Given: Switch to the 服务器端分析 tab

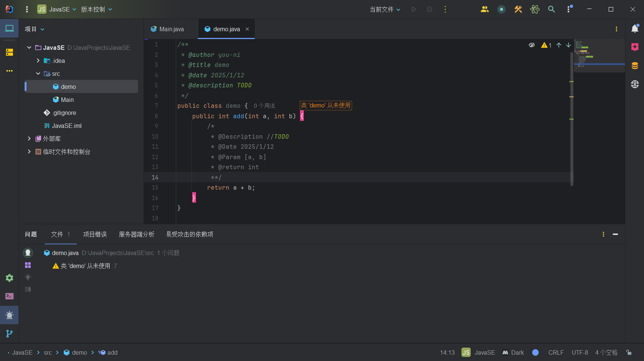Looking at the screenshot, I should coord(136,234).
